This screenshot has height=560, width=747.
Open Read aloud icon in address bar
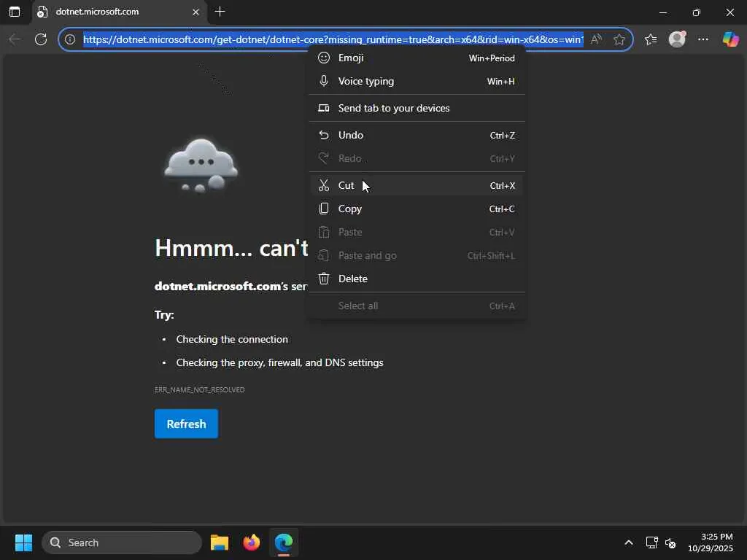596,39
